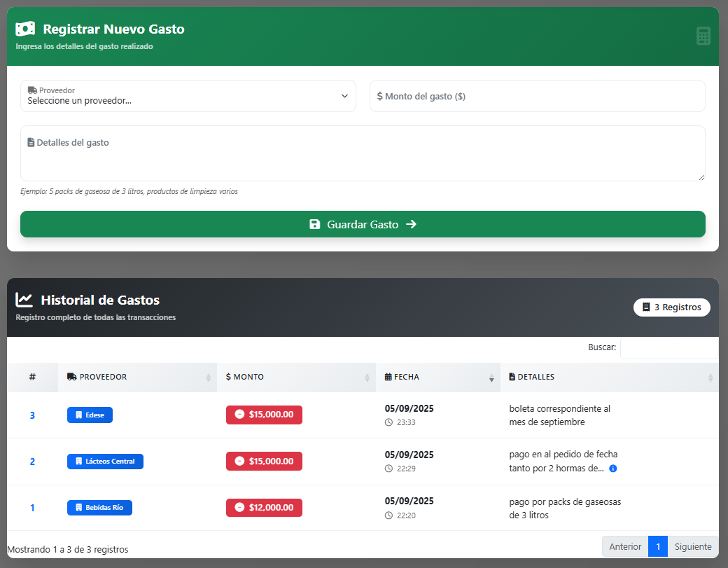Click the chart icon beside Historial de Gastos

[24, 300]
